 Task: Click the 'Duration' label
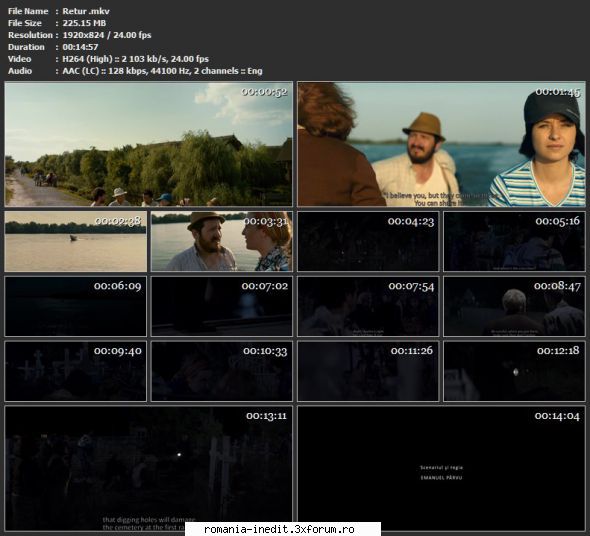click(x=26, y=47)
